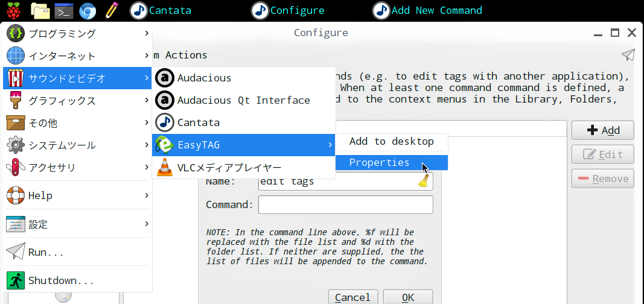The height and width of the screenshot is (304, 644).
Task: Click the Add button in Configure
Action: 602,130
